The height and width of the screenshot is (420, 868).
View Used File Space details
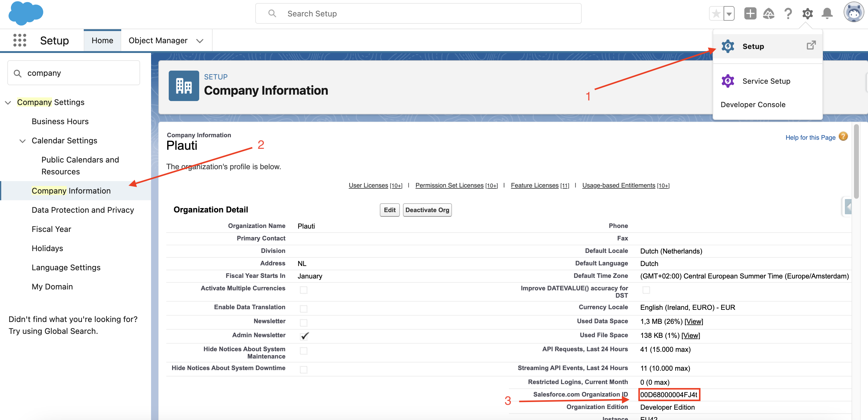coord(690,335)
